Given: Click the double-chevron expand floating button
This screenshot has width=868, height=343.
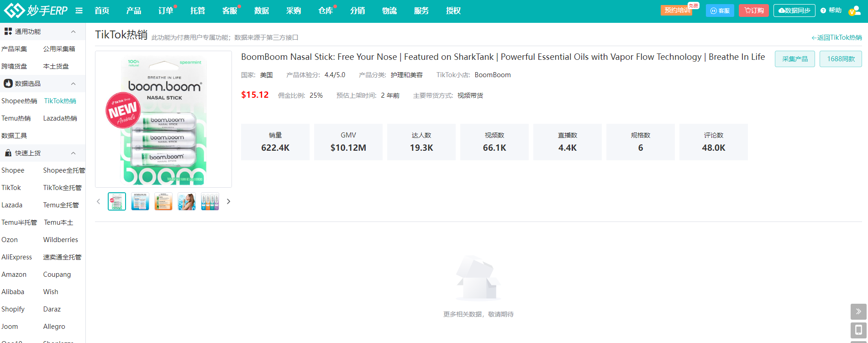Looking at the screenshot, I should point(858,311).
